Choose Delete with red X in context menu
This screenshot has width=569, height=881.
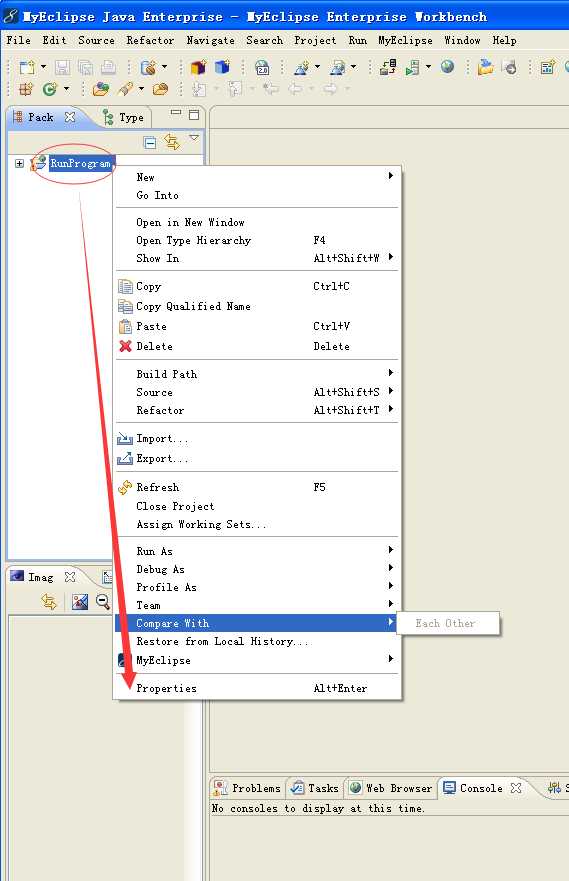(x=258, y=346)
